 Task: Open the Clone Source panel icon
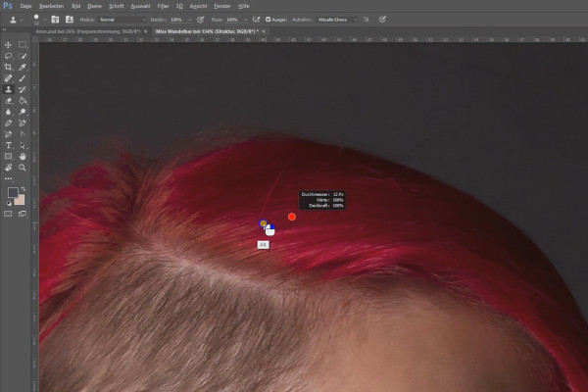[x=70, y=20]
